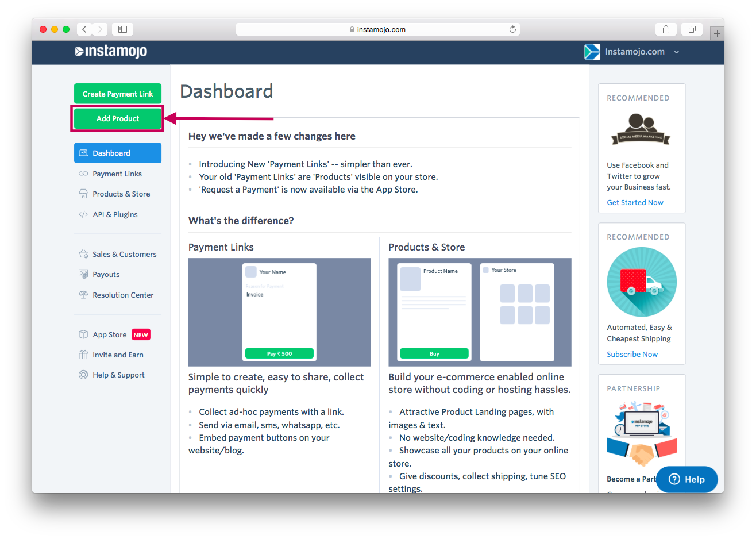Click the Safari share icon
The height and width of the screenshot is (539, 756).
666,29
